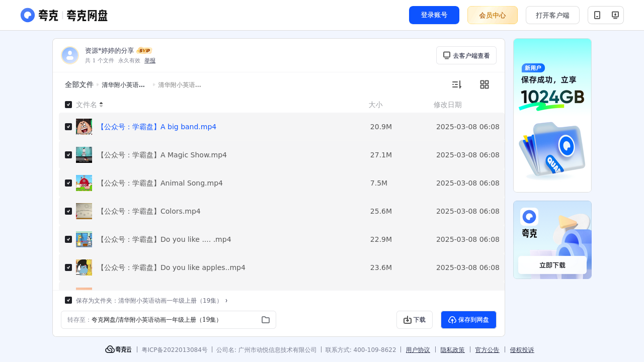Click the download client icon in header
Screen dimensions: 644x362
[615, 15]
